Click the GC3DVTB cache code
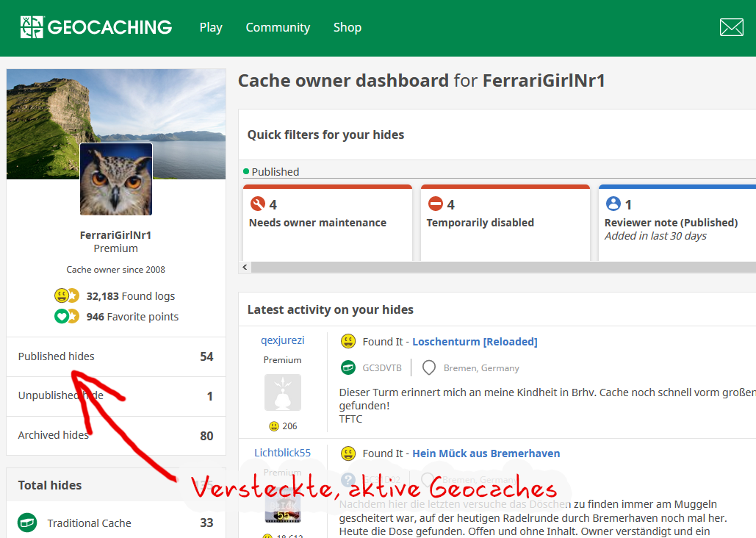756x538 pixels. coord(382,368)
